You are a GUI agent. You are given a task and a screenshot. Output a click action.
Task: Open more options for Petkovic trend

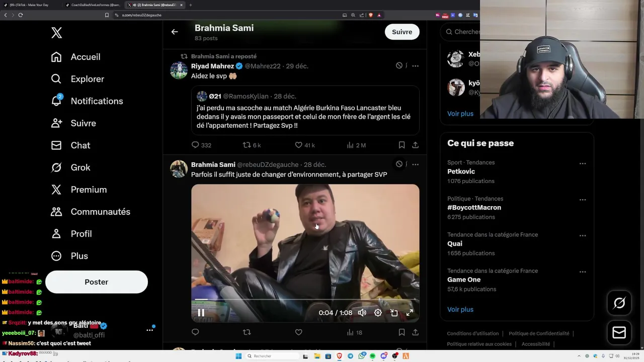click(583, 163)
